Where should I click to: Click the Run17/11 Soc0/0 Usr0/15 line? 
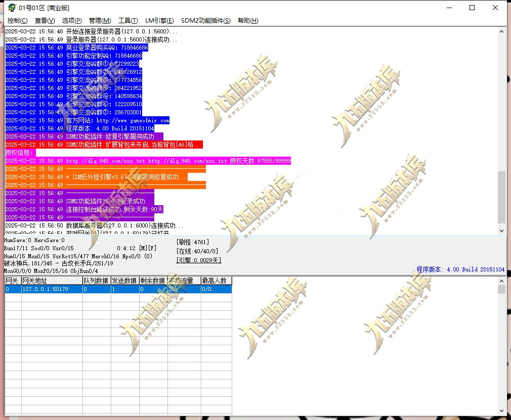pos(39,248)
